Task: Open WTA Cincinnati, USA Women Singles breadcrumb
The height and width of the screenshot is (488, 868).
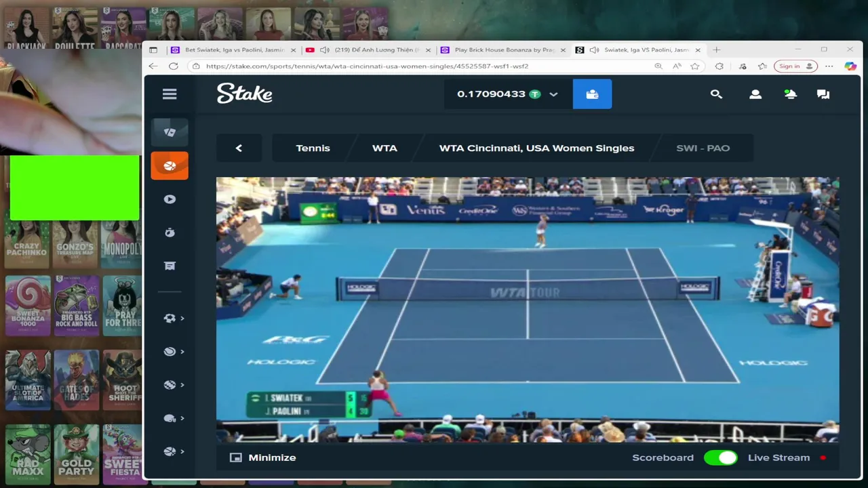Action: point(536,148)
